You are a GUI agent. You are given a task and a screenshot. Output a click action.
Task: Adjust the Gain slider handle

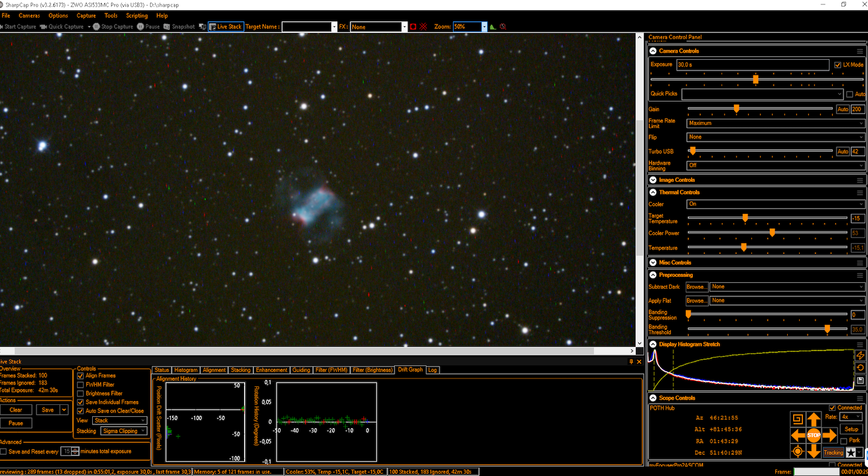click(736, 109)
